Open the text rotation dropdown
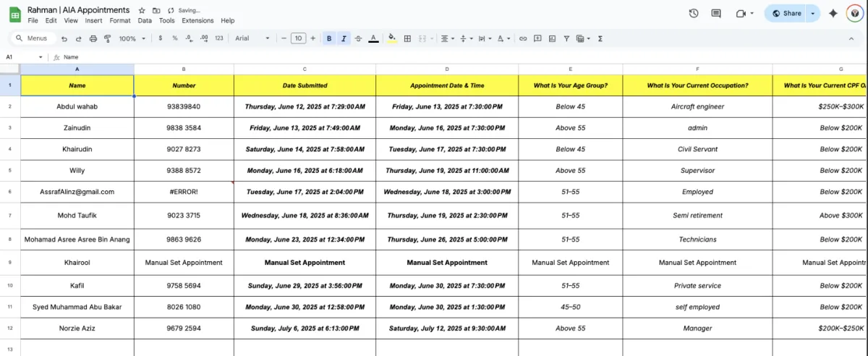 click(503, 38)
